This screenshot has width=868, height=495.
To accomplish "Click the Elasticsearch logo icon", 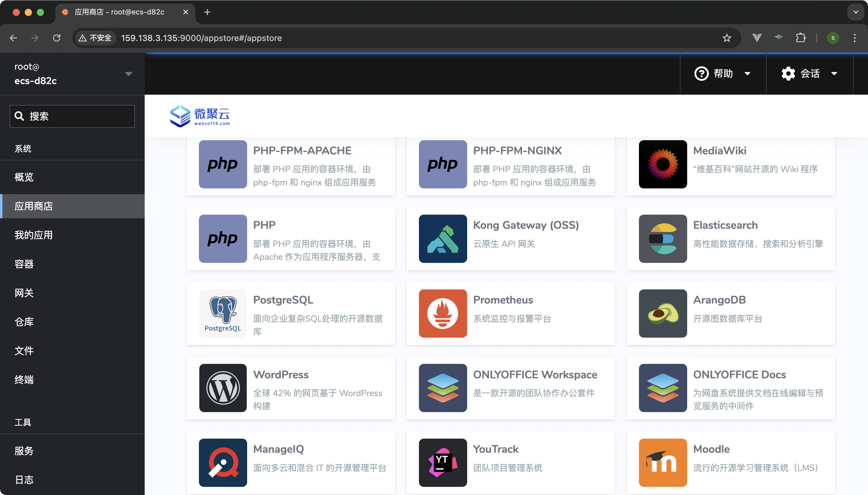I will click(x=662, y=239).
